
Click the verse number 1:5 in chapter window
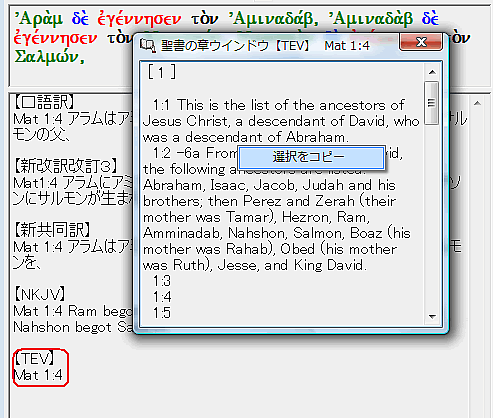tap(162, 313)
